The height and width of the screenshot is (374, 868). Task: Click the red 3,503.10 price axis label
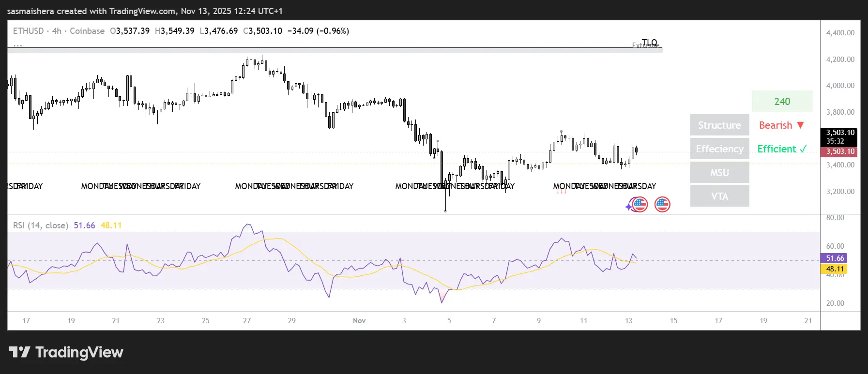(x=840, y=151)
